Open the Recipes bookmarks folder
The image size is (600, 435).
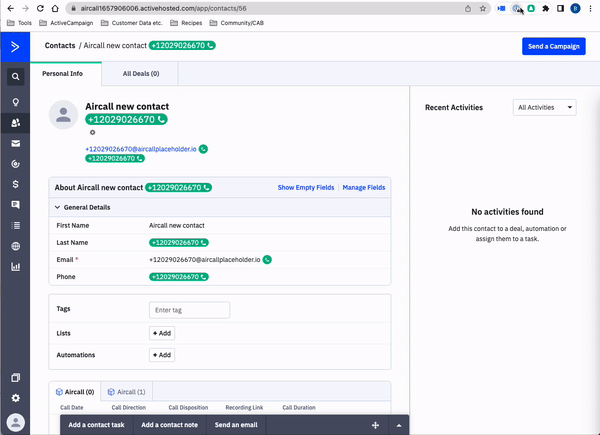(x=186, y=23)
